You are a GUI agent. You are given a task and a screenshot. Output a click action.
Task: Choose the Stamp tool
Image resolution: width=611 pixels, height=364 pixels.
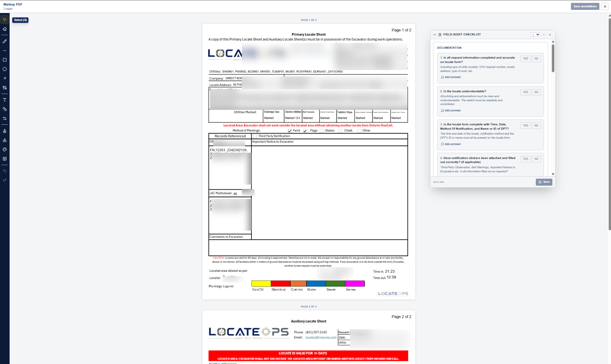point(4,131)
